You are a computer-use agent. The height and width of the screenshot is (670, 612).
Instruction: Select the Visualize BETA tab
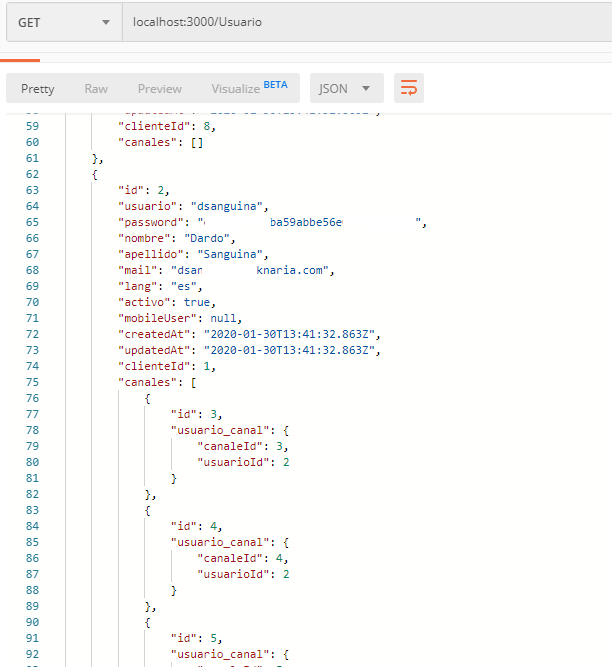pos(249,88)
